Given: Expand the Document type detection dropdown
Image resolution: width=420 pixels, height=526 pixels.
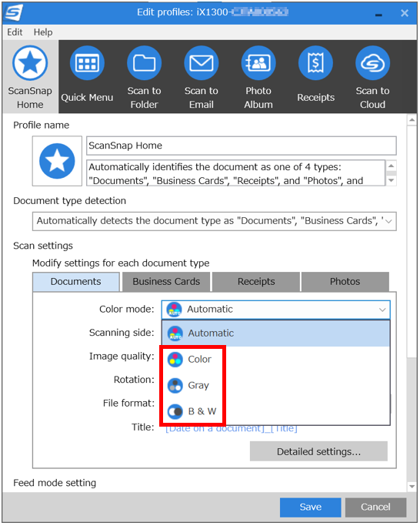Looking at the screenshot, I should point(215,221).
